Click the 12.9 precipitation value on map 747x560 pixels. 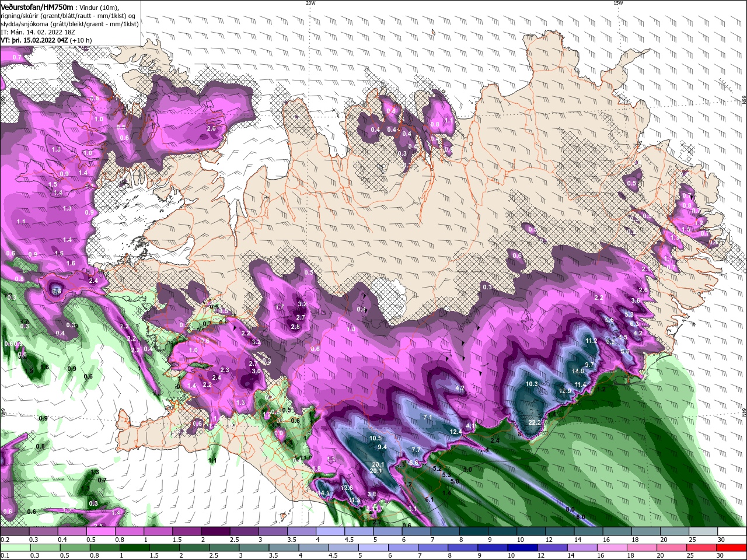point(565,391)
